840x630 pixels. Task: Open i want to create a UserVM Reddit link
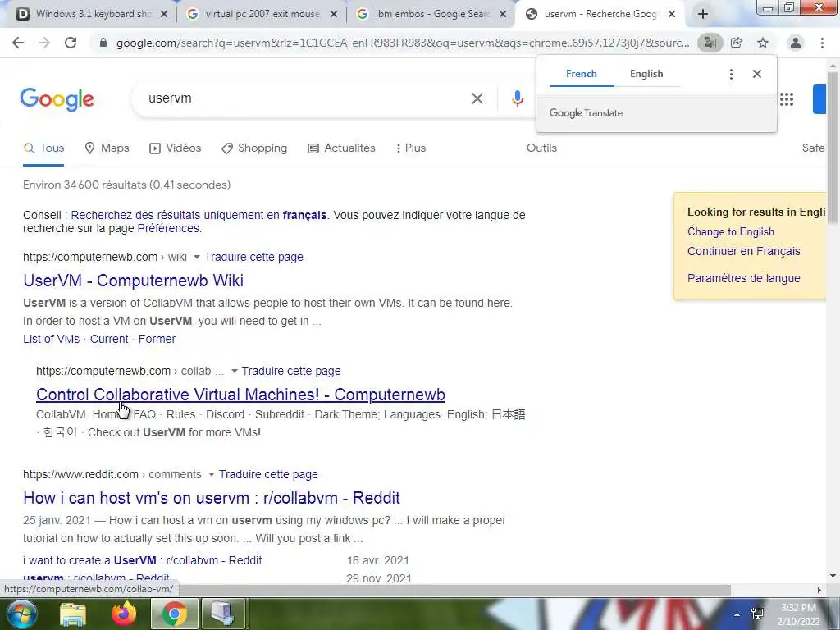click(143, 561)
